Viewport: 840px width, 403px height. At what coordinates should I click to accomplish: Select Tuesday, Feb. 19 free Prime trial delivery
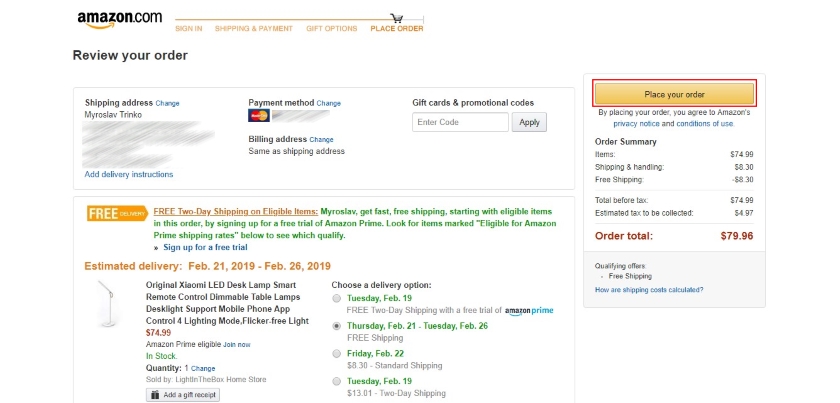(x=336, y=298)
